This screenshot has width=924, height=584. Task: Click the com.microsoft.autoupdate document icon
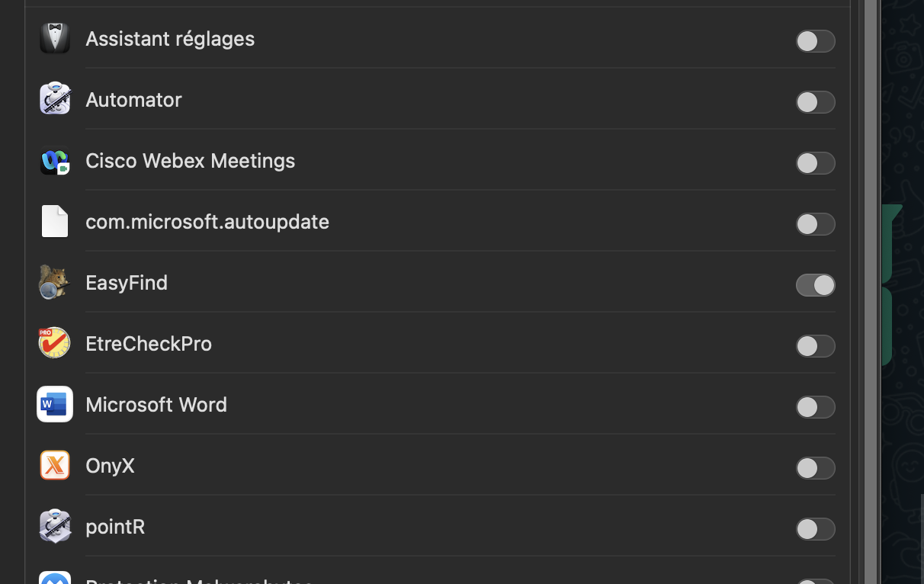[x=55, y=222]
